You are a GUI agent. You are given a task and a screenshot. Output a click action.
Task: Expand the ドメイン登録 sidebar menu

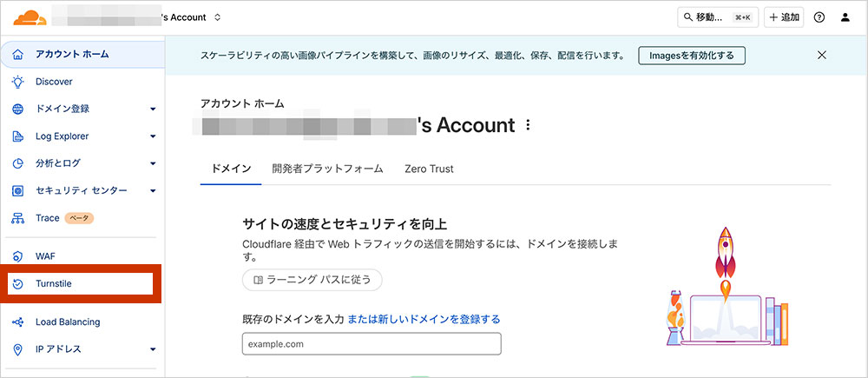click(x=153, y=109)
